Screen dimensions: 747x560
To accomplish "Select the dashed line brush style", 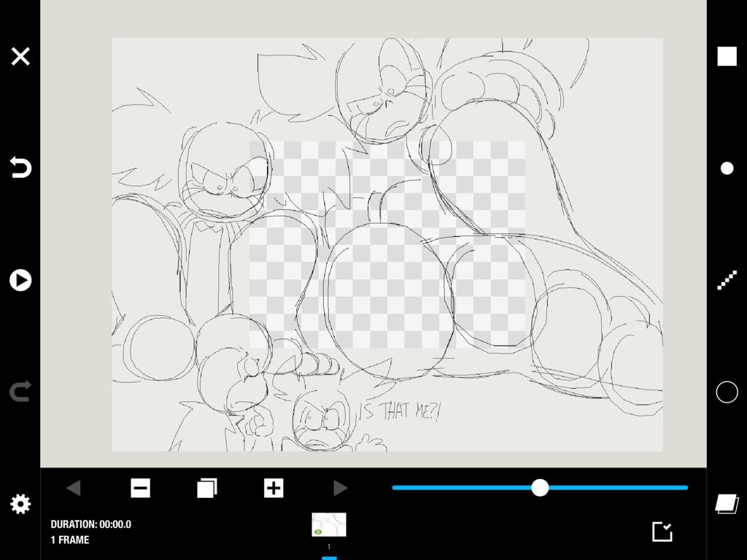I will (727, 280).
